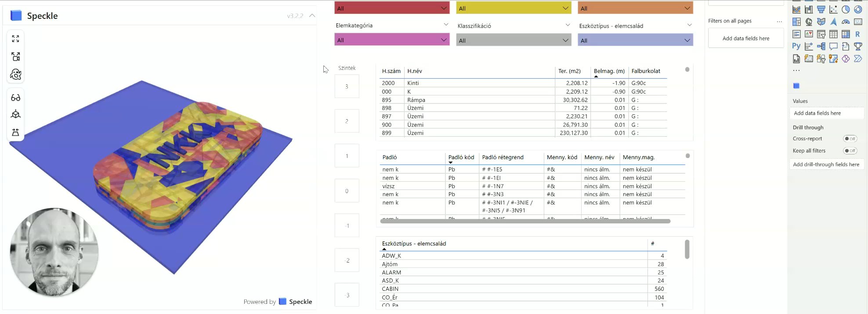Select the Funnel visual icon
The height and width of the screenshot is (314, 868).
pos(821,9)
